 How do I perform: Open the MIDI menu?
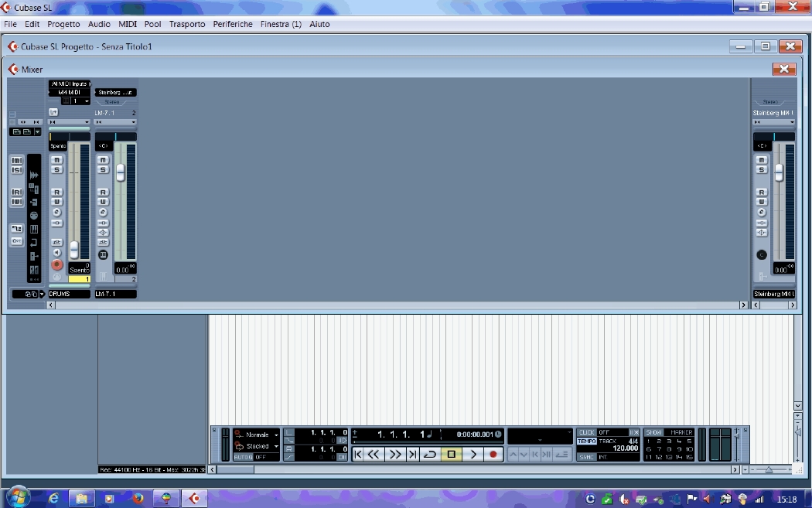[128, 24]
